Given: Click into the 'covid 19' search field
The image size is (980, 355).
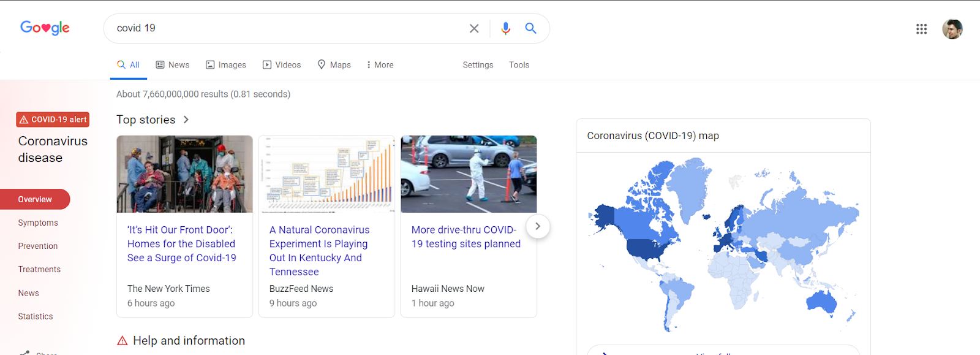Looking at the screenshot, I should (x=288, y=28).
